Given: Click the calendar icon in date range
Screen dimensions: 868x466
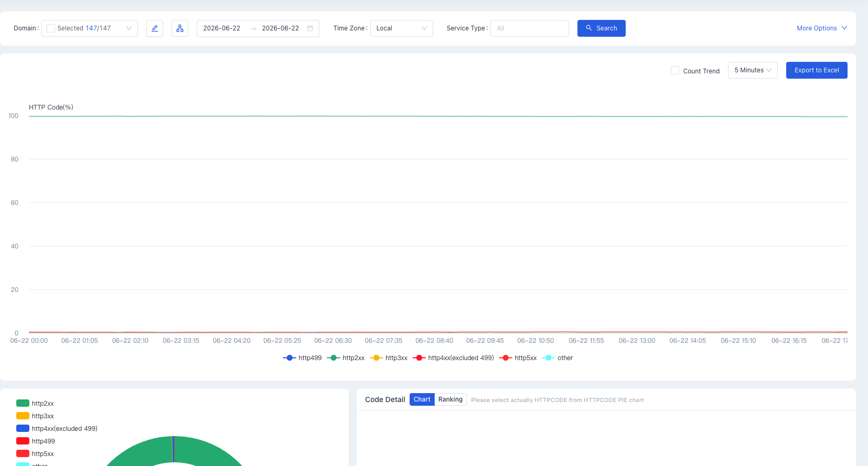Looking at the screenshot, I should pyautogui.click(x=310, y=28).
